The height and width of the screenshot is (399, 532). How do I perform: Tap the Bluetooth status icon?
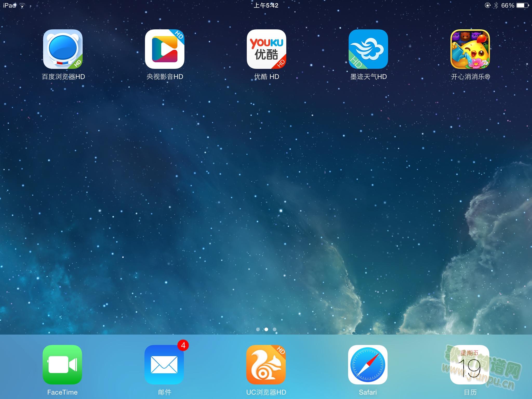(496, 5)
